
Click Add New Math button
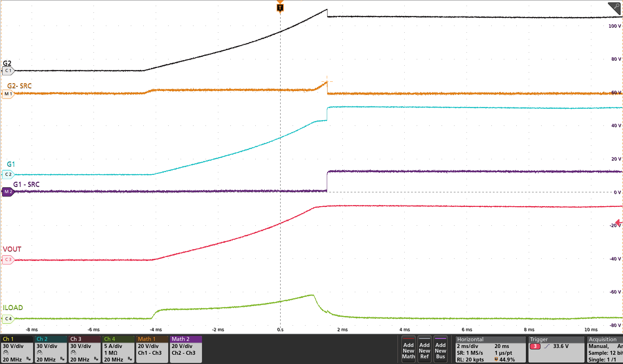408,350
